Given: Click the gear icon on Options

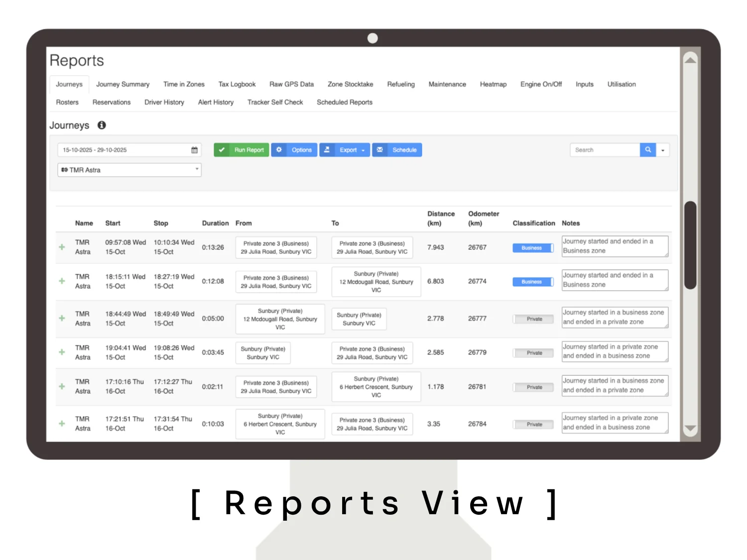Looking at the screenshot, I should 279,150.
